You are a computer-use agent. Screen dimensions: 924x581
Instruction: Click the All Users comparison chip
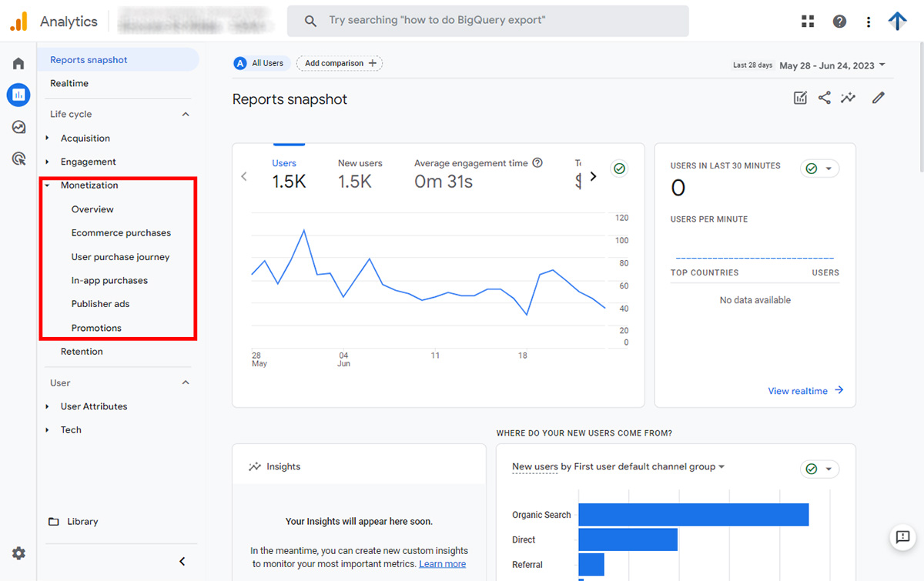pos(261,63)
